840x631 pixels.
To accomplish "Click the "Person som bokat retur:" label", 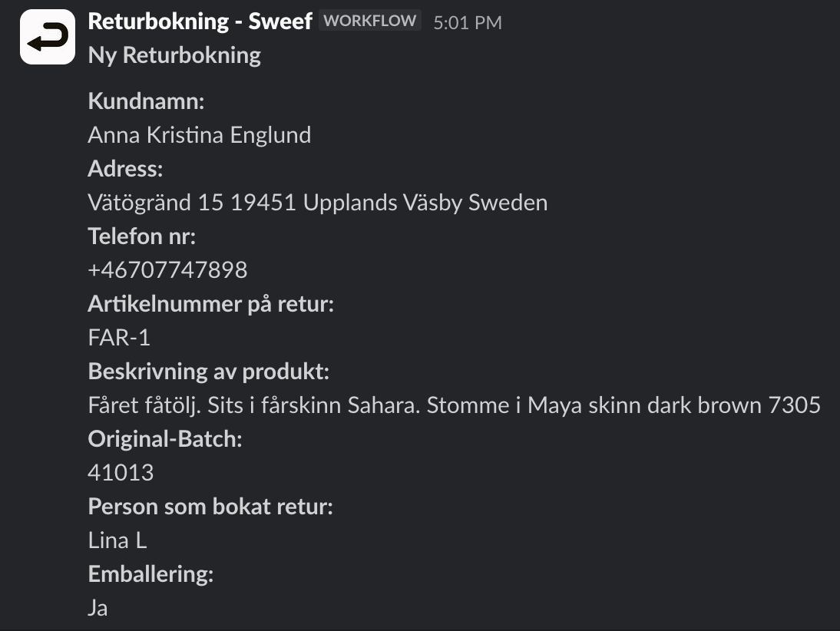I will tap(210, 507).
